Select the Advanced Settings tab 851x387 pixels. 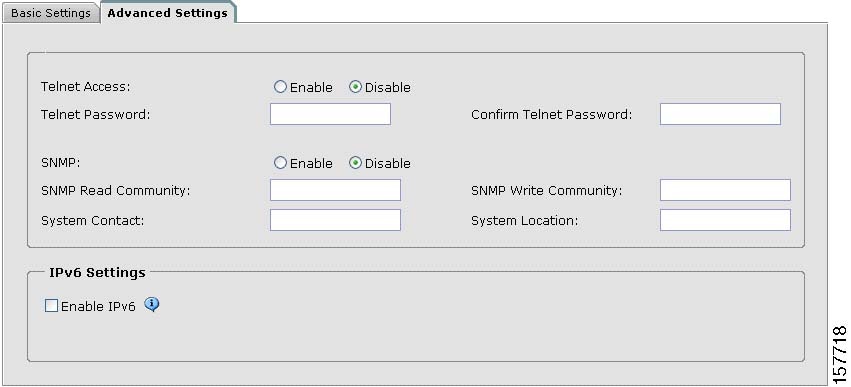point(168,13)
